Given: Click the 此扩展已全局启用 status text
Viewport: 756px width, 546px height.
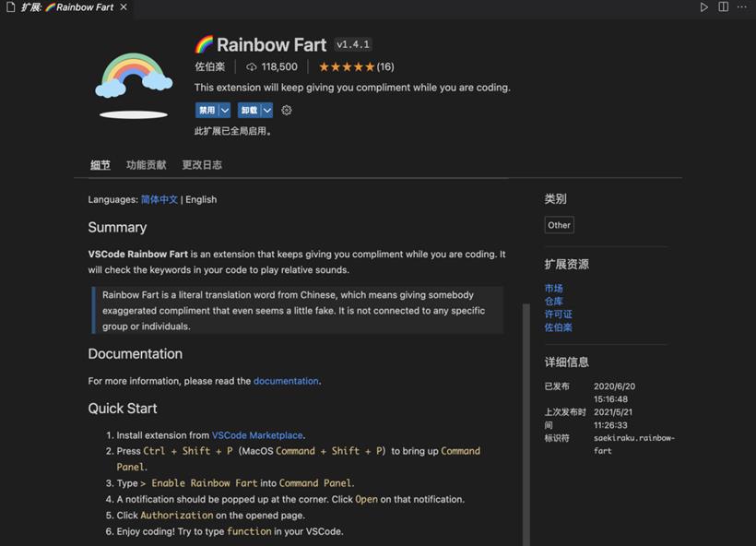Looking at the screenshot, I should tap(233, 131).
